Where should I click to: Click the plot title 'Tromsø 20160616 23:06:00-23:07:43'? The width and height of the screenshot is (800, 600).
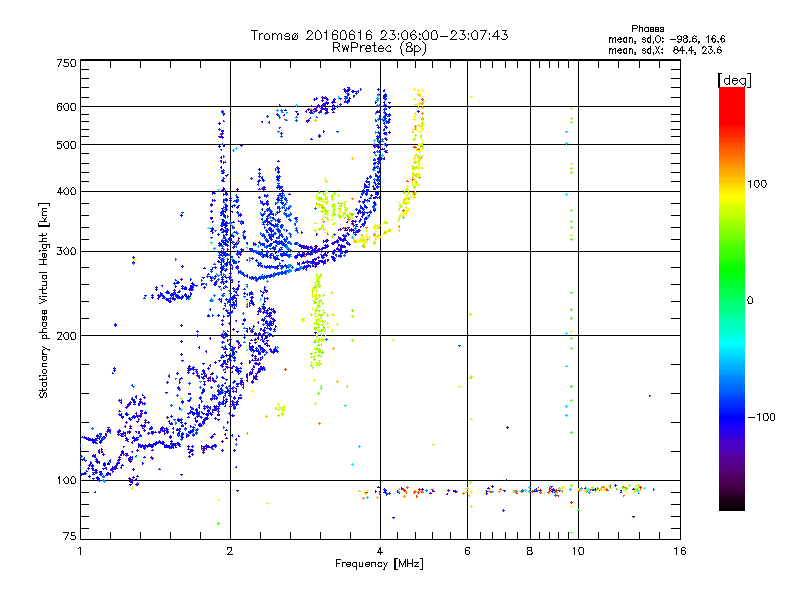(379, 35)
